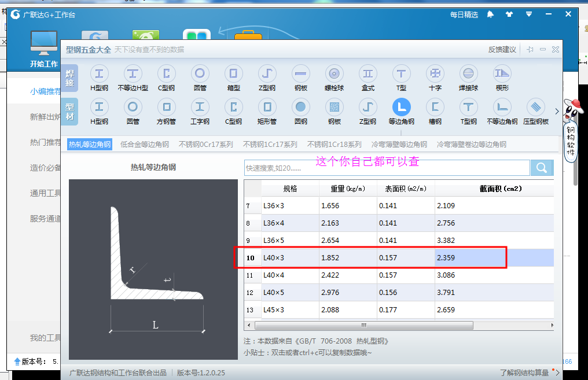Click the 截面积(cm2) column header
588x380 pixels.
pyautogui.click(x=500, y=189)
